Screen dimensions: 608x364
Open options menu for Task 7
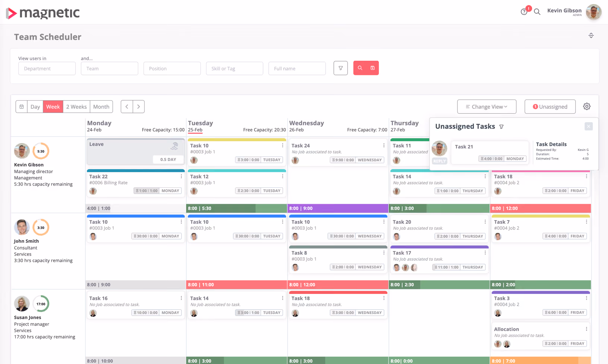pos(587,222)
